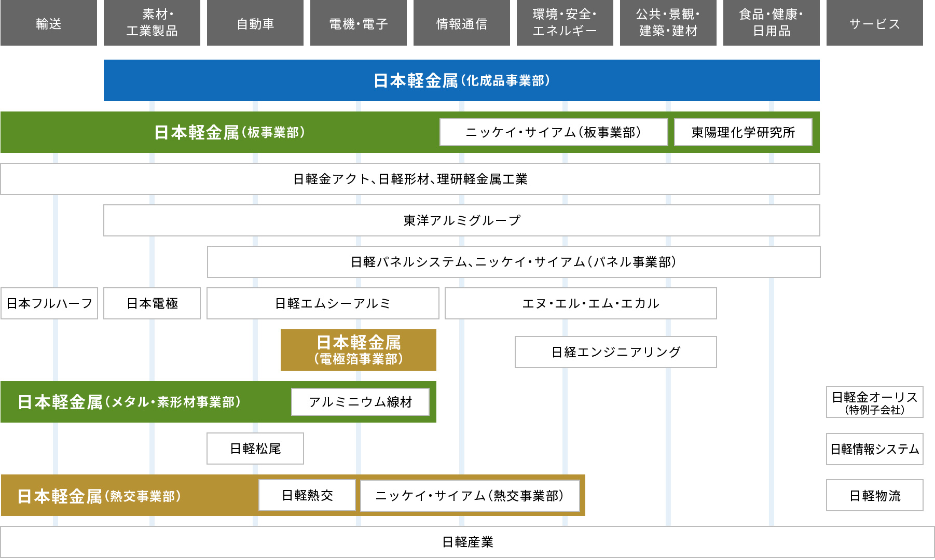Click the 東洋アルミグループ bar
The image size is (935, 560).
coord(462,220)
